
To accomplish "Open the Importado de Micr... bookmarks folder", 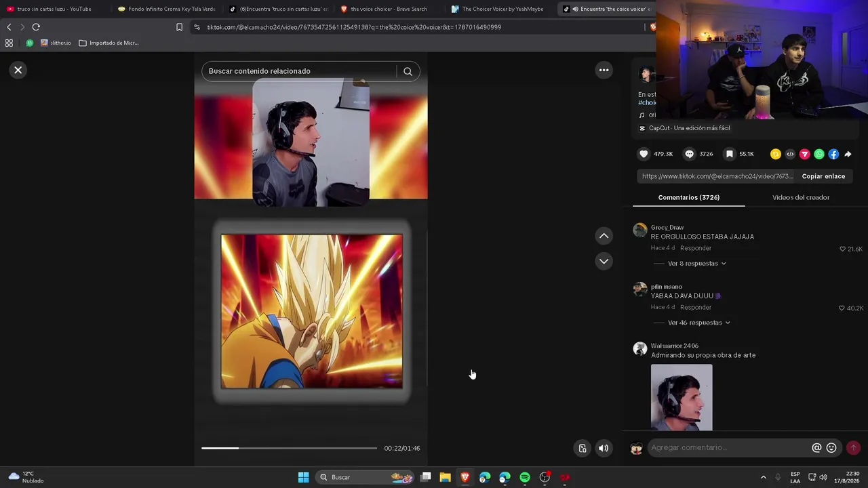I will click(108, 43).
